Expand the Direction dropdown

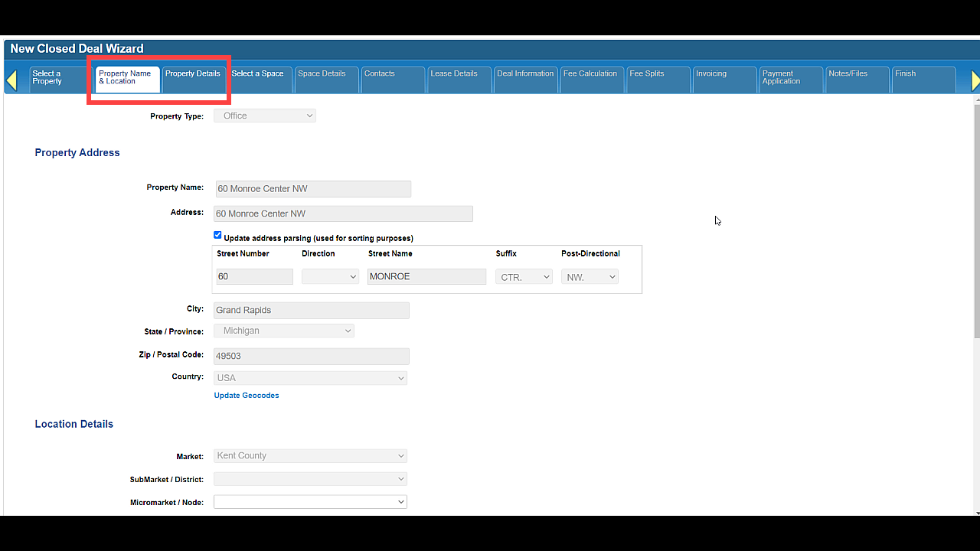(x=330, y=277)
